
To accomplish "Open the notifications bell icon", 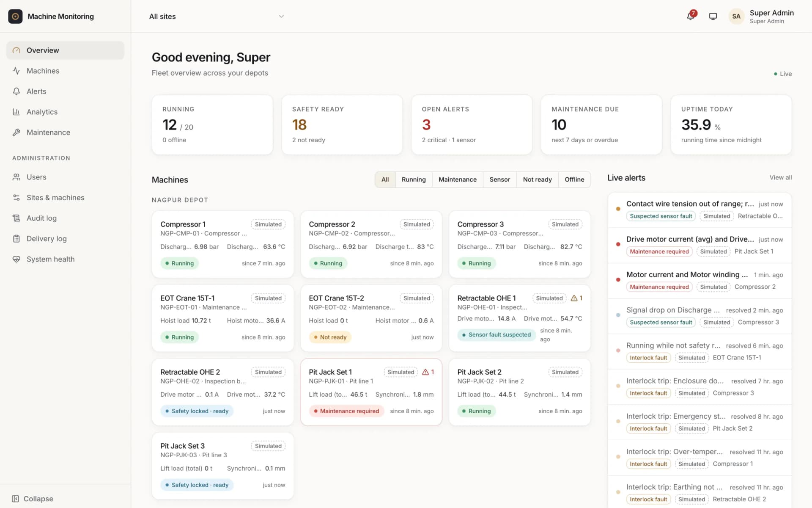I will click(691, 16).
